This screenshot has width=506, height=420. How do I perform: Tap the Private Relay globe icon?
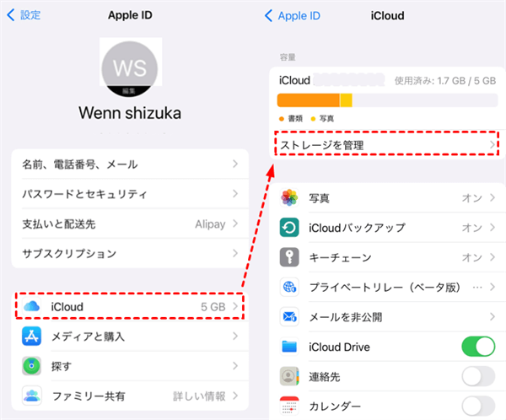[289, 287]
